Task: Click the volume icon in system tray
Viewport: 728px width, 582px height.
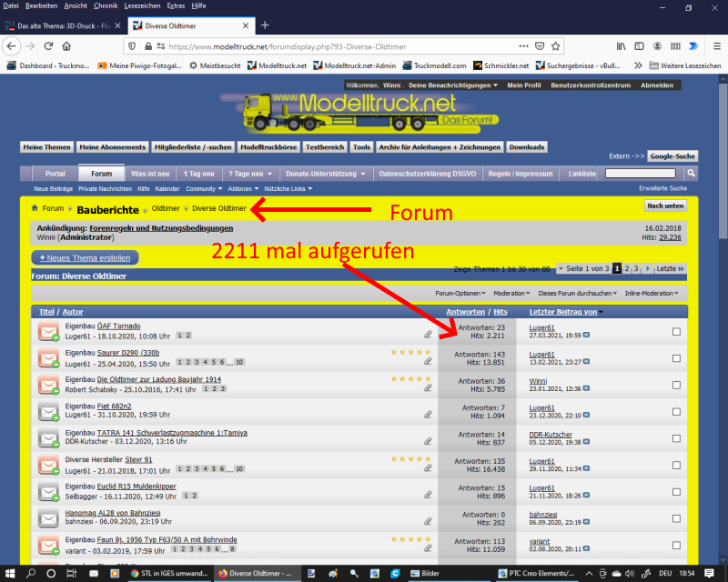Action: (630, 573)
